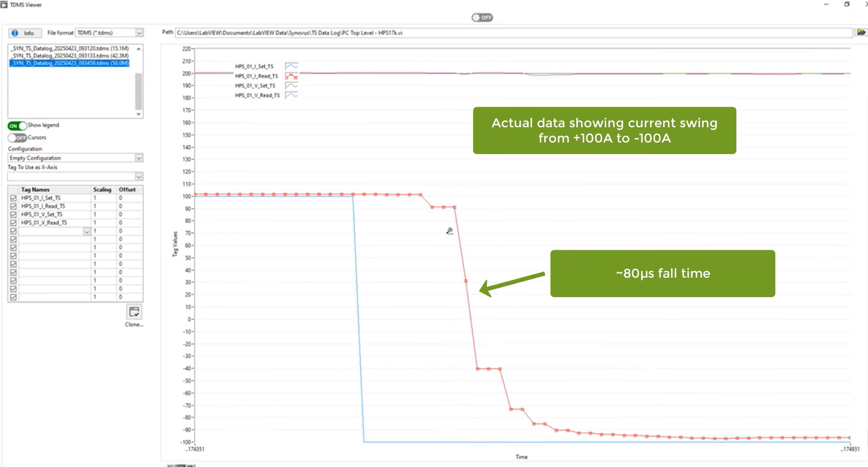
Task: Select SYN_TS_Datalog_20250423_093133.tdms file
Action: 69,56
